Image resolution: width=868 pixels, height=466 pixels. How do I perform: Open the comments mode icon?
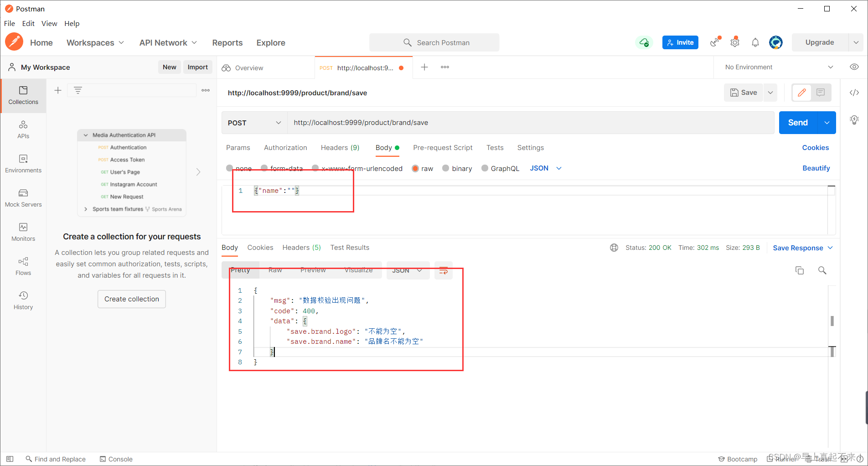821,93
